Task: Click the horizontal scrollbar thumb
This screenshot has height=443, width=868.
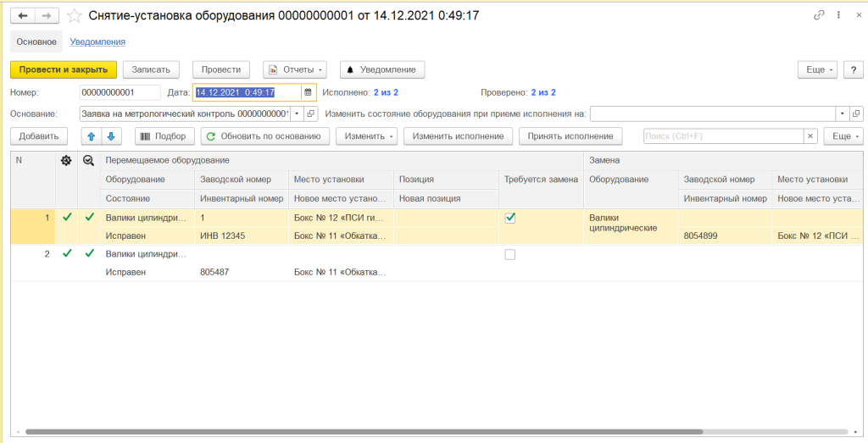Action: click(364, 431)
